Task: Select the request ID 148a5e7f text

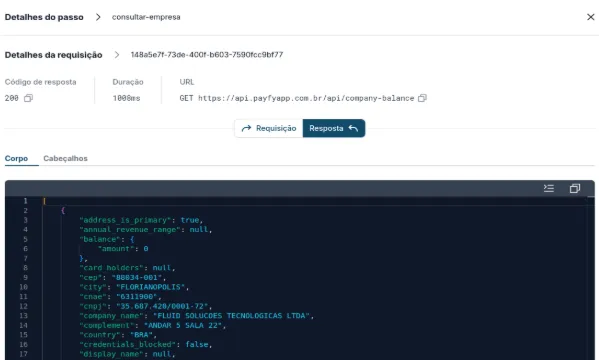Action: click(207, 55)
